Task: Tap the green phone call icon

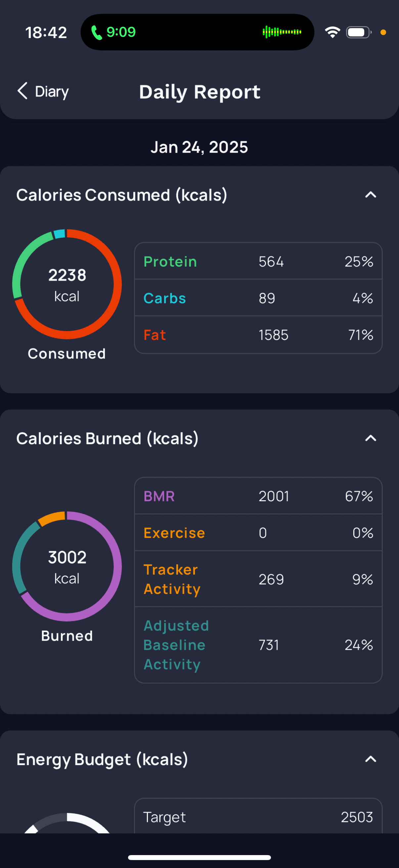Action: [97, 33]
